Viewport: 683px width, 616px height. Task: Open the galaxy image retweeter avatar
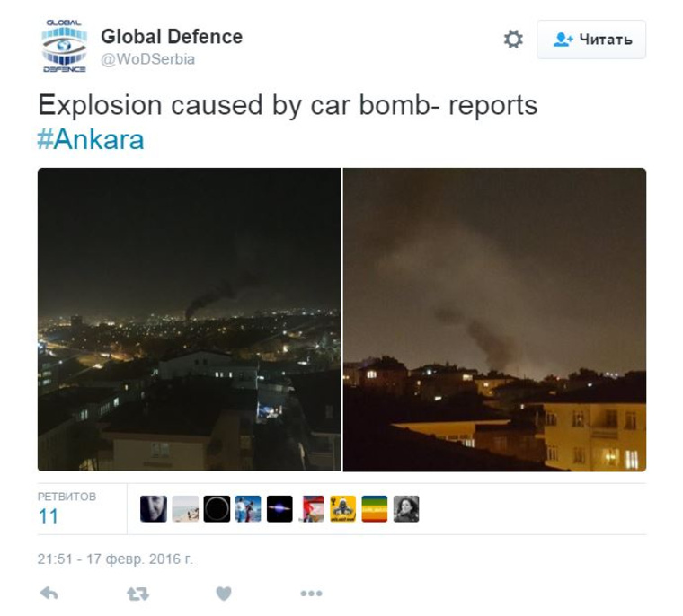point(279,508)
